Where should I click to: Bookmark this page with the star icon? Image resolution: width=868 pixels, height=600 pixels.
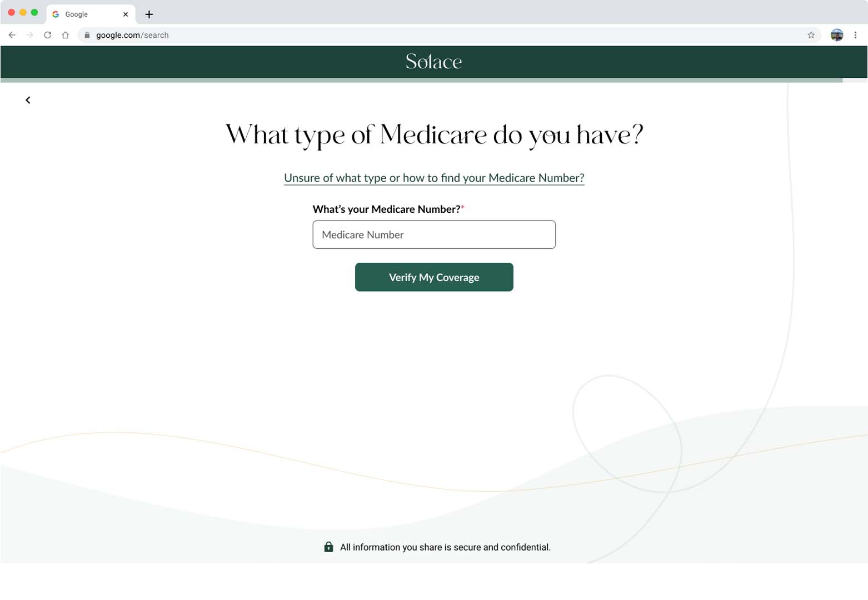click(x=811, y=35)
